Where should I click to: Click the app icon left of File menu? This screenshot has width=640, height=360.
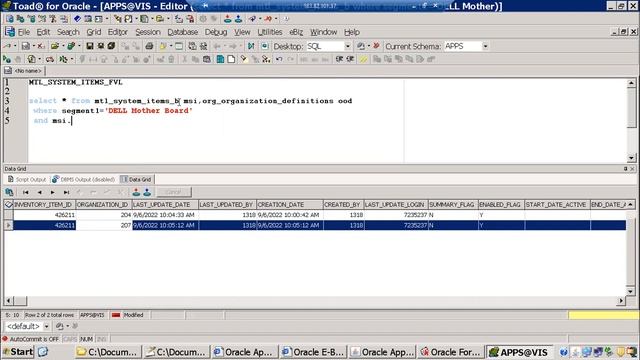tap(10, 32)
